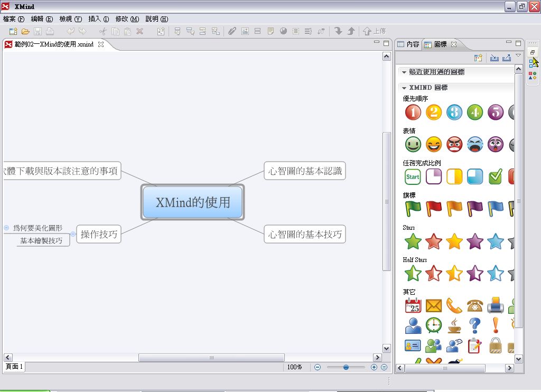Pick the green smiley face marker
Screen dimensions: 541x392
(413, 144)
